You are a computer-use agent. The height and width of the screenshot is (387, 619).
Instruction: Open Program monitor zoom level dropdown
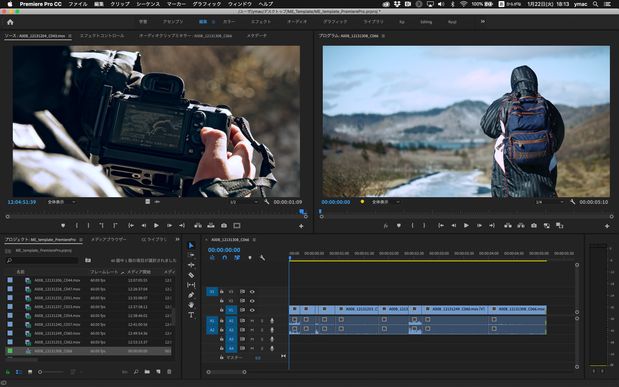click(386, 202)
